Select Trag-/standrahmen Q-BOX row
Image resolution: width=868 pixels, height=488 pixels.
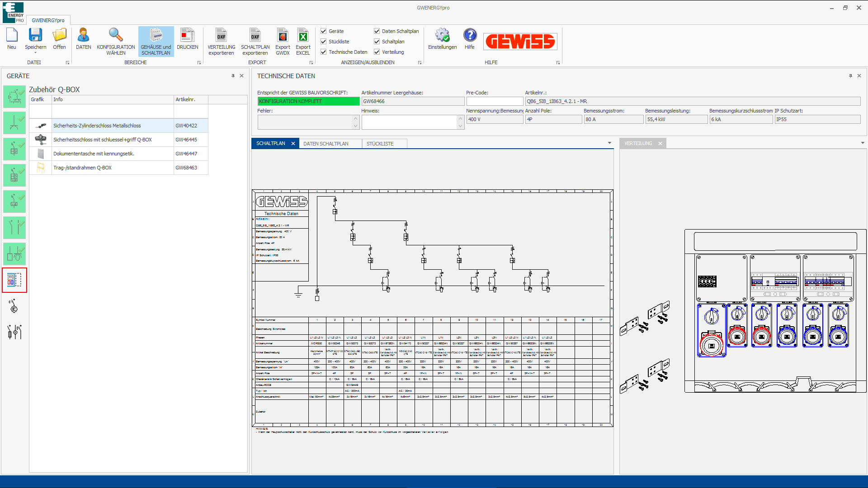tap(118, 168)
